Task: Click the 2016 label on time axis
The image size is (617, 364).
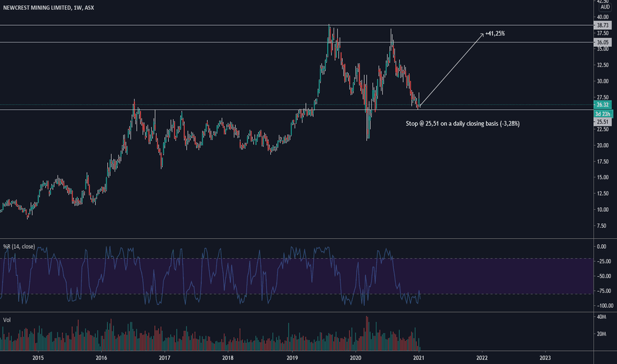Action: tap(101, 357)
